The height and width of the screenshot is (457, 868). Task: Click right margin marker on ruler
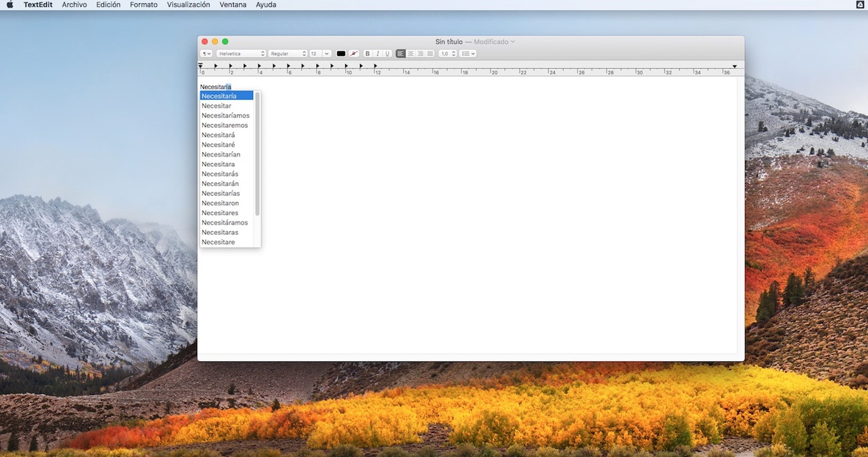coord(735,67)
